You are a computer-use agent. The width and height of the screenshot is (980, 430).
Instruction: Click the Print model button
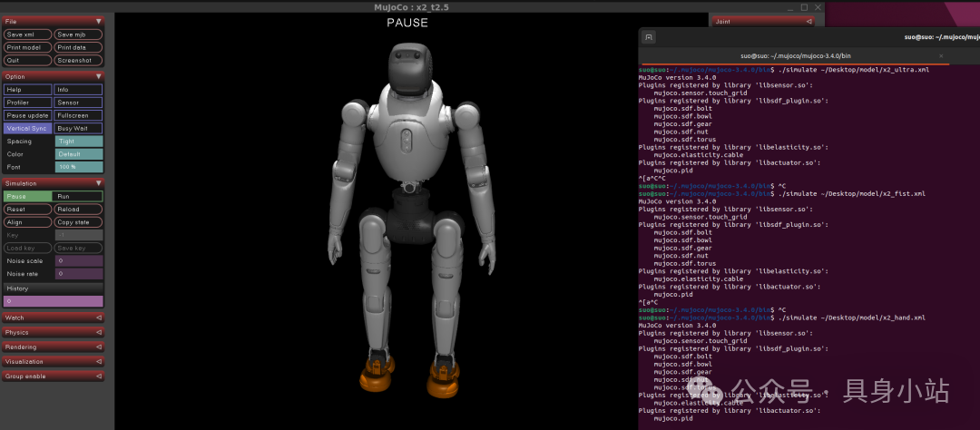point(27,47)
